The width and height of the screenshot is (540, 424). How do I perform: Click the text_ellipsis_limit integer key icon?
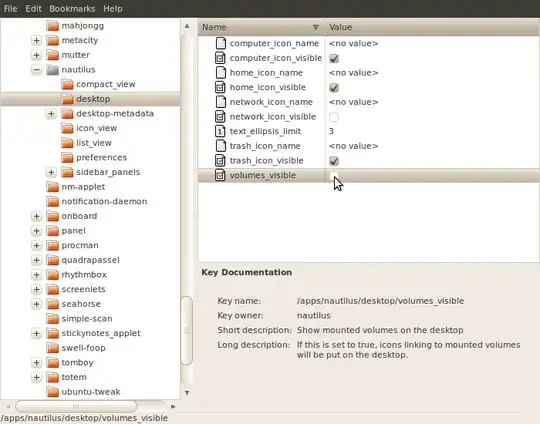[220, 131]
